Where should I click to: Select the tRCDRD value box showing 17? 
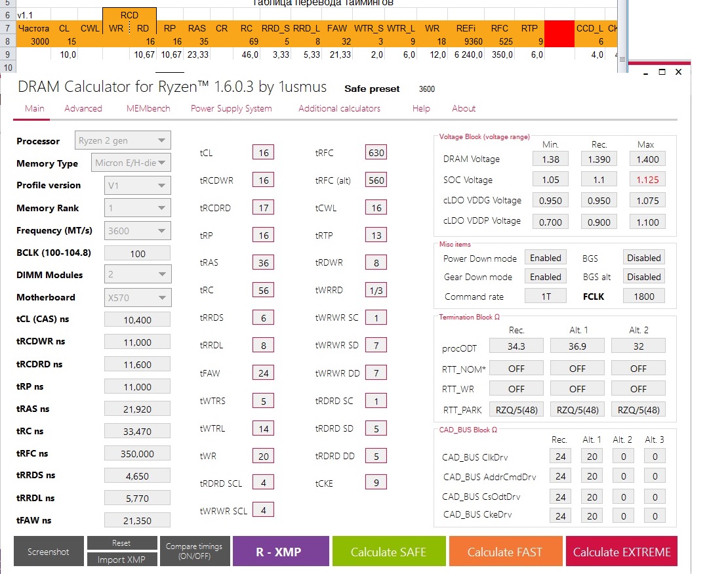click(x=263, y=207)
